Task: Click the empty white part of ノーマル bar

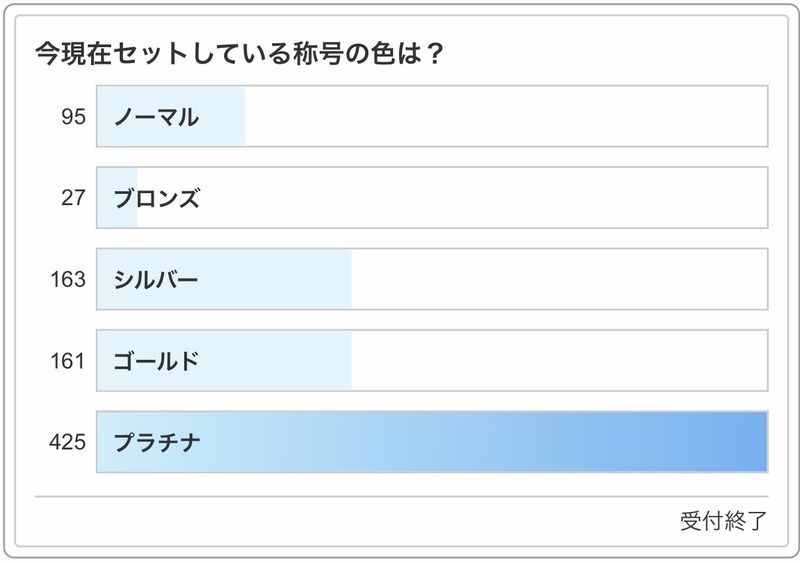Action: pyautogui.click(x=505, y=117)
